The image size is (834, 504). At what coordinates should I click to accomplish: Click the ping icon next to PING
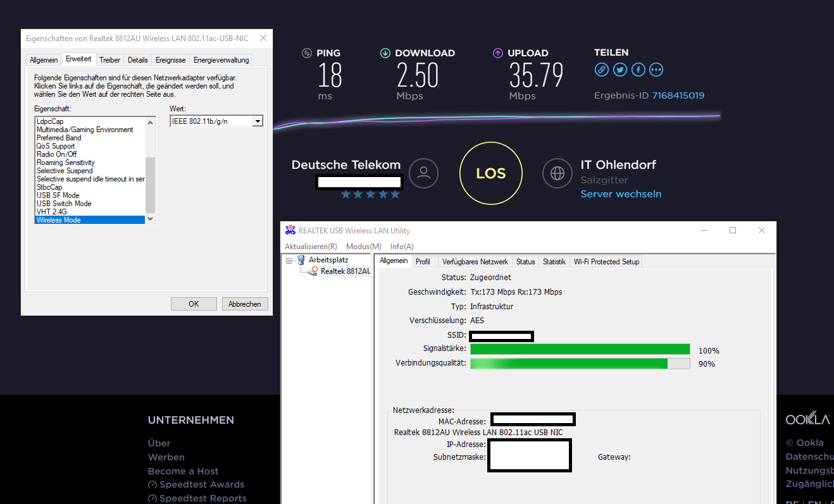(307, 53)
